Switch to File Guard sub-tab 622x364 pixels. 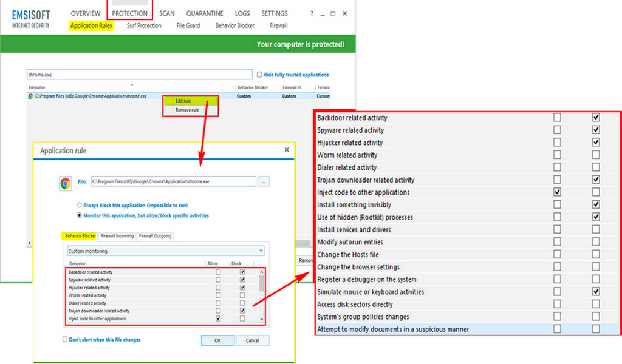(x=188, y=25)
